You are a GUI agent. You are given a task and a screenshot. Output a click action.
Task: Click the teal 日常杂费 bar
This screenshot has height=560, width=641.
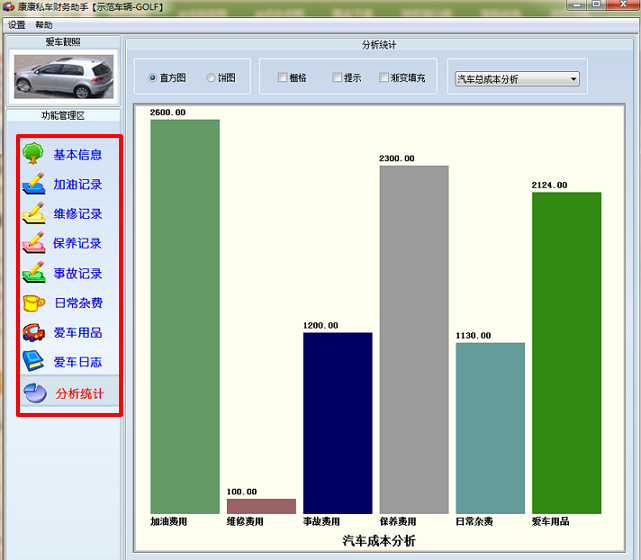click(x=491, y=428)
